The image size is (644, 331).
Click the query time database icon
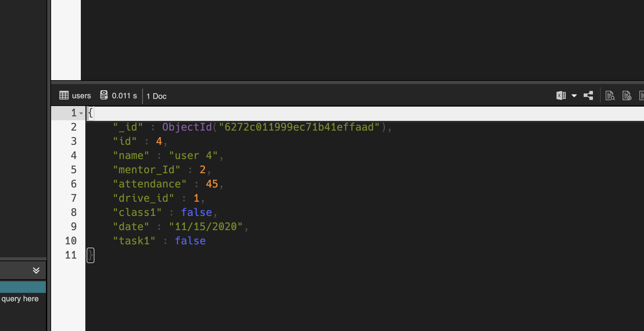pos(104,95)
